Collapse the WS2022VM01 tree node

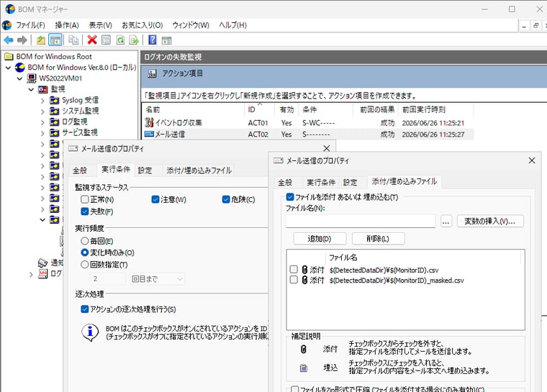click(20, 78)
